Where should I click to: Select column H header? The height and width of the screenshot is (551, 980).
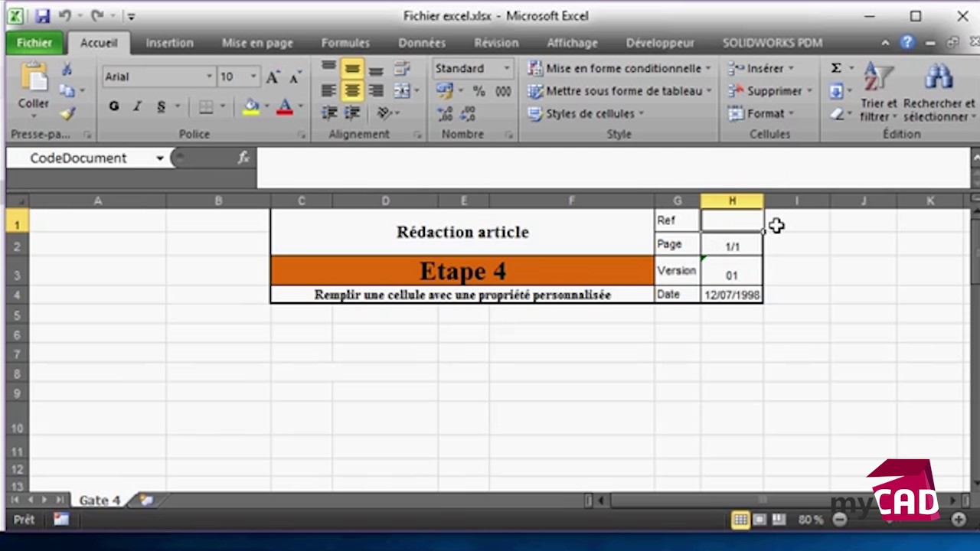[732, 201]
